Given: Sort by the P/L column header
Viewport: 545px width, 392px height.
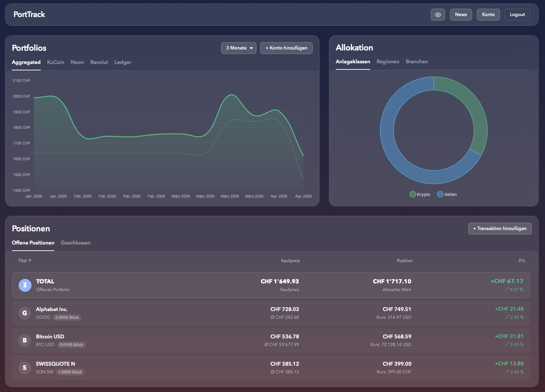Looking at the screenshot, I should coord(522,261).
